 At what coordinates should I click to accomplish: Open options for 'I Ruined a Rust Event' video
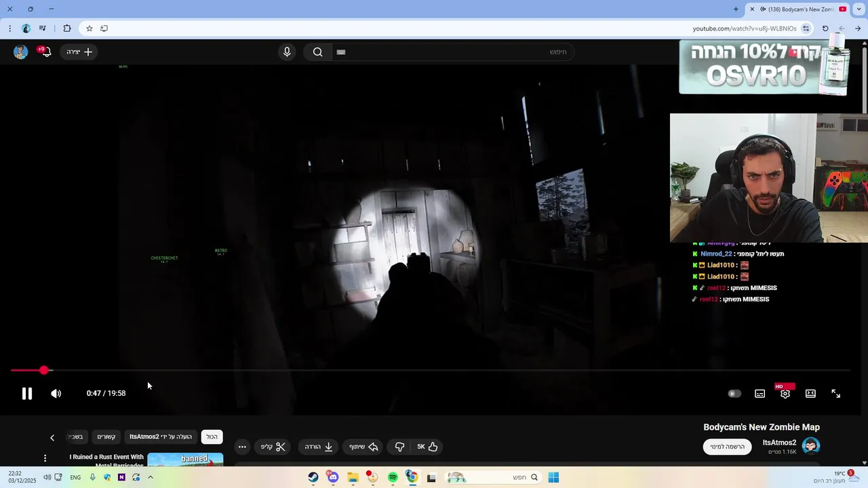(x=45, y=459)
